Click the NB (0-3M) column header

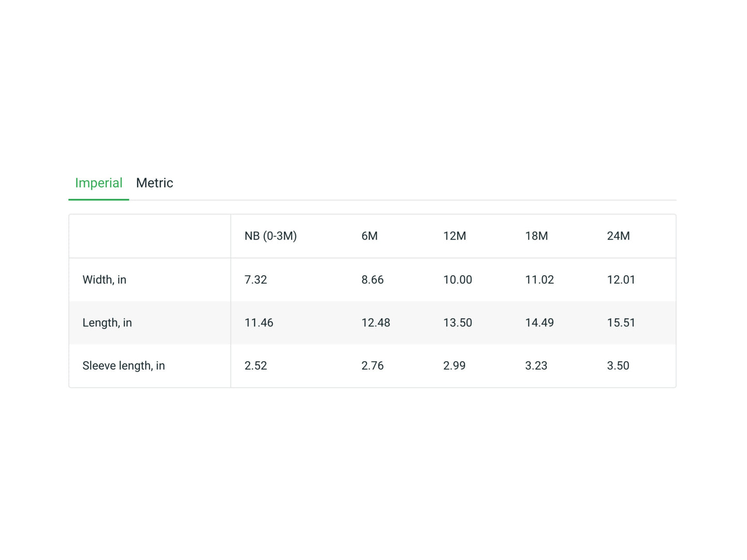270,236
